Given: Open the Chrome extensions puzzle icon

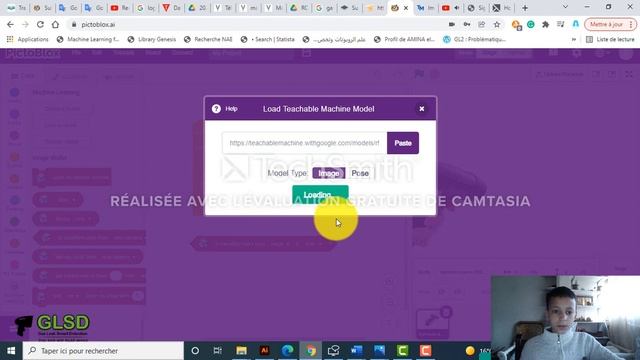Looking at the screenshot, I should tap(545, 24).
